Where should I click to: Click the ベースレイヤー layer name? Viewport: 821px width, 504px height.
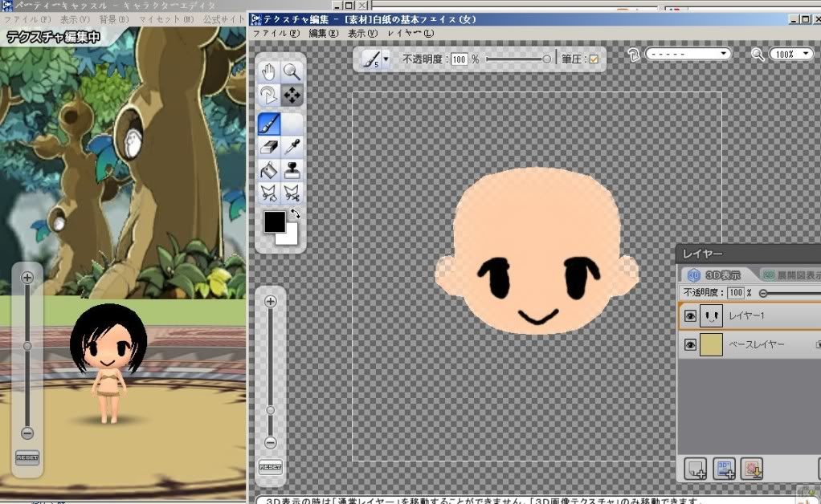click(x=756, y=344)
